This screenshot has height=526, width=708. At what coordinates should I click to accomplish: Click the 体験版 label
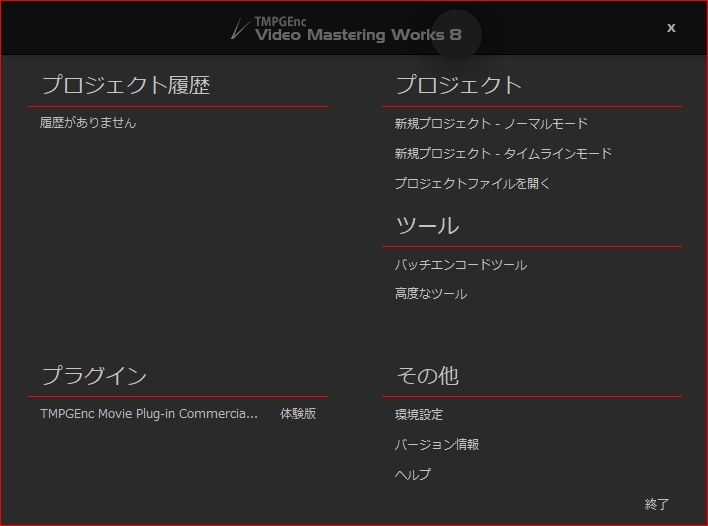[x=298, y=414]
